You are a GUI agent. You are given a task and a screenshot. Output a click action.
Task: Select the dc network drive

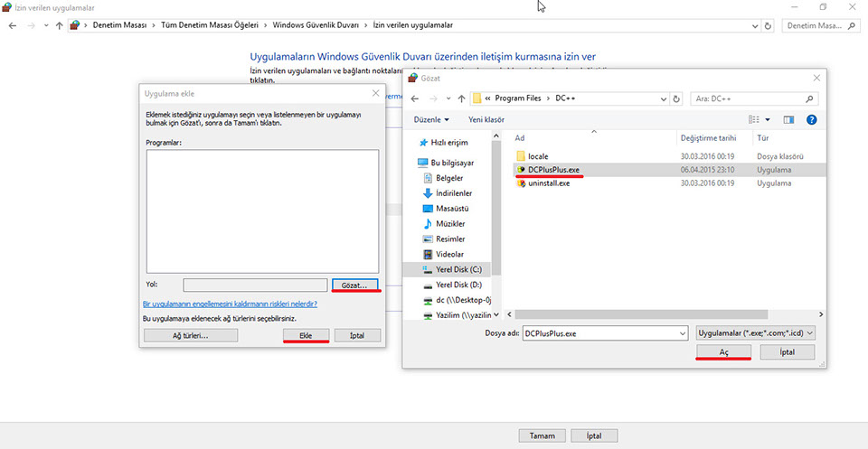pyautogui.click(x=463, y=300)
